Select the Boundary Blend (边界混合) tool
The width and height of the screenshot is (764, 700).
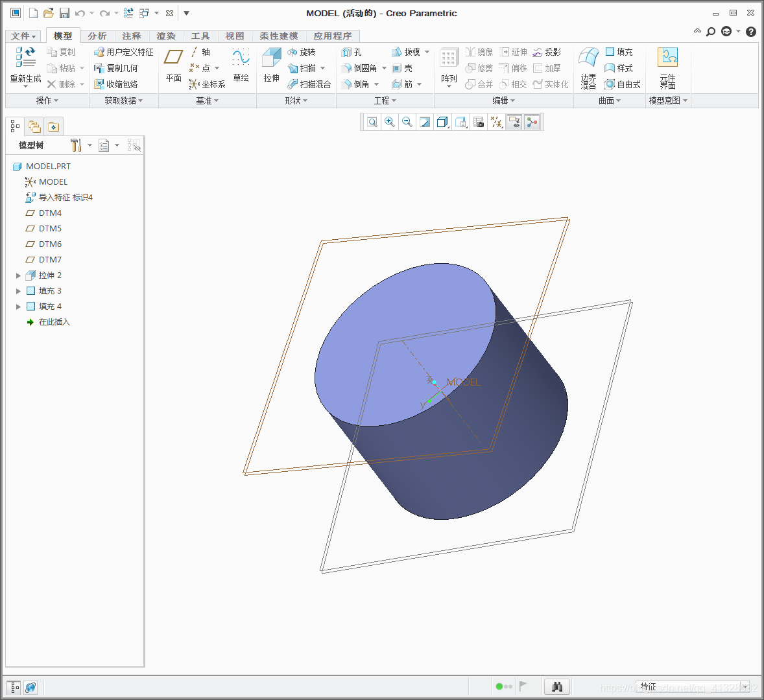coord(589,68)
